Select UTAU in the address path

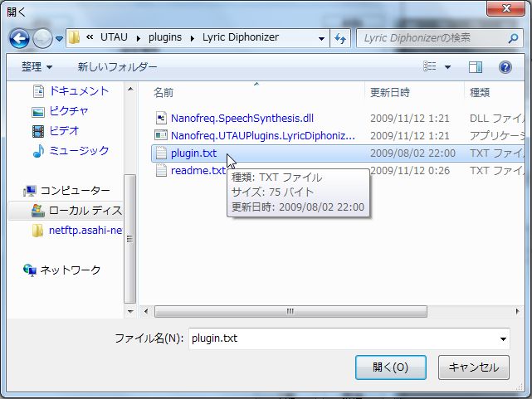(114, 37)
